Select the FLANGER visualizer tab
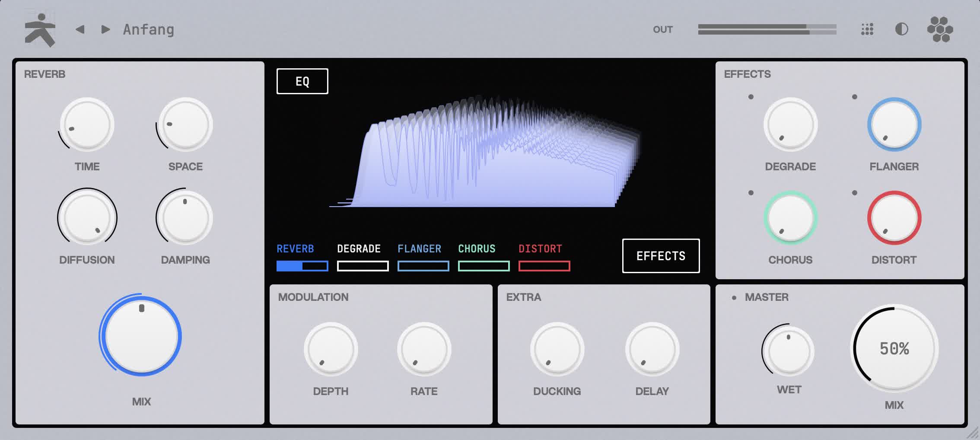This screenshot has width=980, height=440. click(x=423, y=257)
